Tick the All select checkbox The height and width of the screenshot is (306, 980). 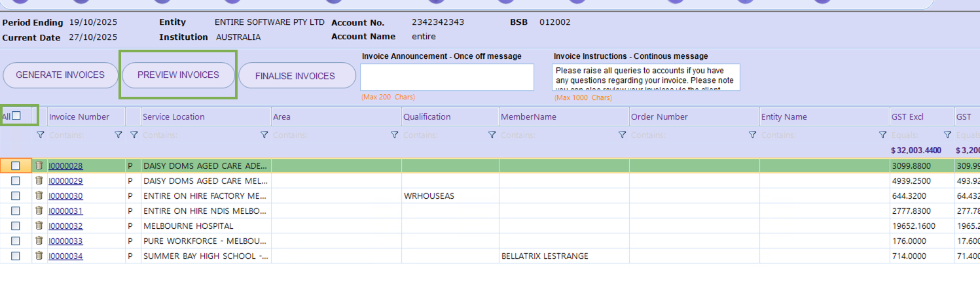[x=17, y=116]
